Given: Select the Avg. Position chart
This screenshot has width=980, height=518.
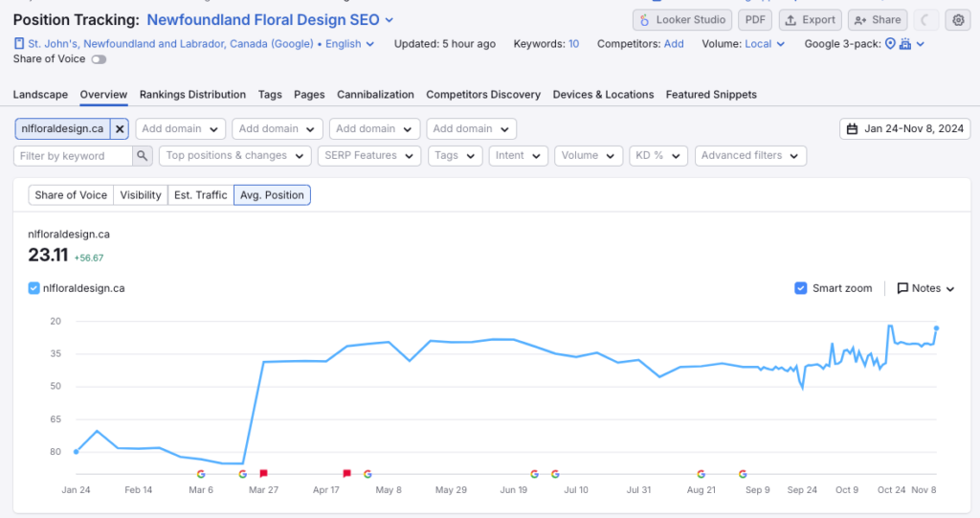Looking at the screenshot, I should click(272, 195).
